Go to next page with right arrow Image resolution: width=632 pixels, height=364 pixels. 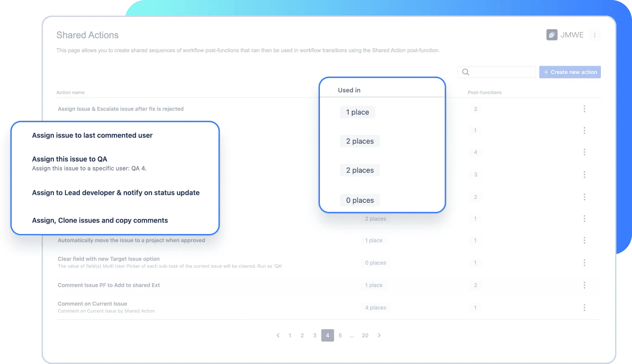pyautogui.click(x=379, y=335)
